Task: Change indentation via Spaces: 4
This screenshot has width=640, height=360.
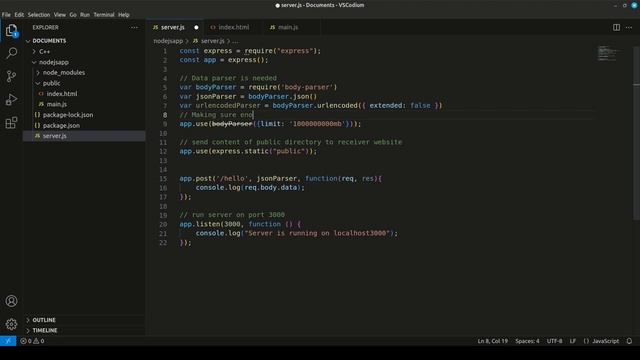Action: point(527,341)
